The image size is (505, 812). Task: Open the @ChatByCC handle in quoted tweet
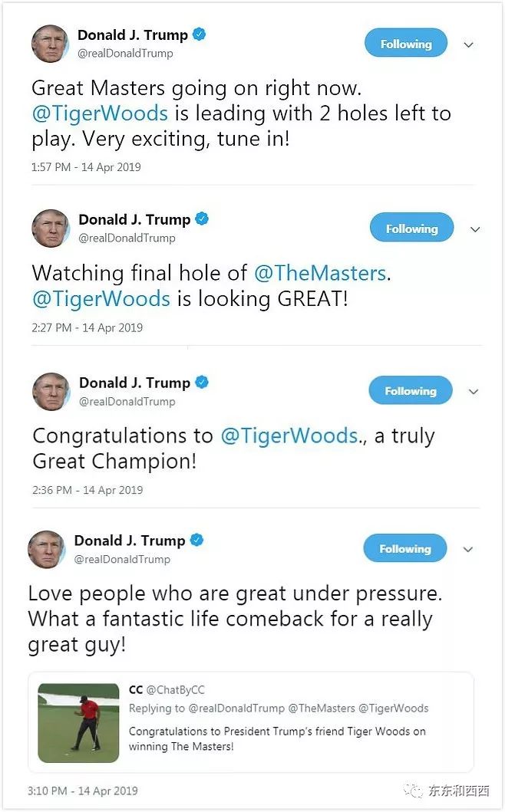pos(175,690)
